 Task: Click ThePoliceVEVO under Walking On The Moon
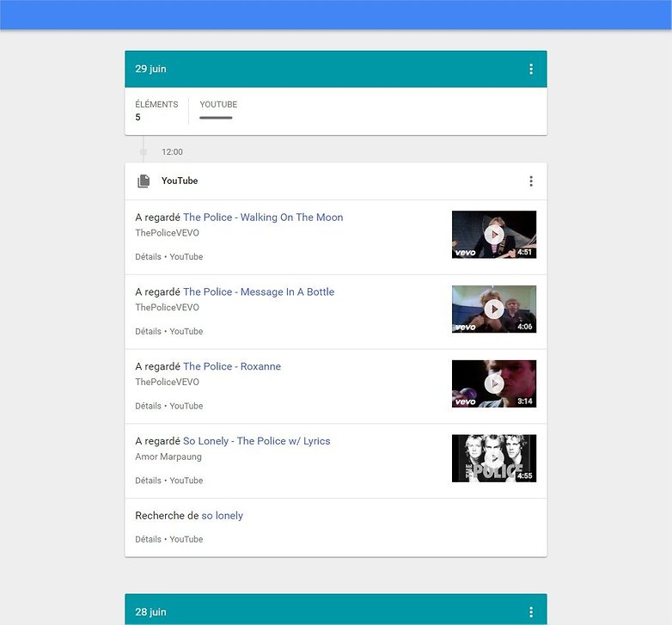(x=168, y=233)
